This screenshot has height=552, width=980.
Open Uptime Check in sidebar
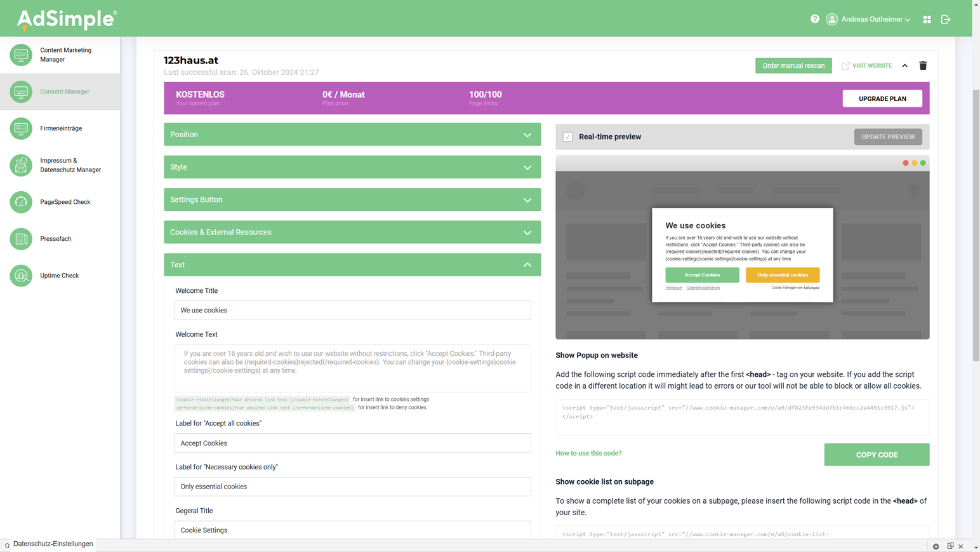[60, 276]
